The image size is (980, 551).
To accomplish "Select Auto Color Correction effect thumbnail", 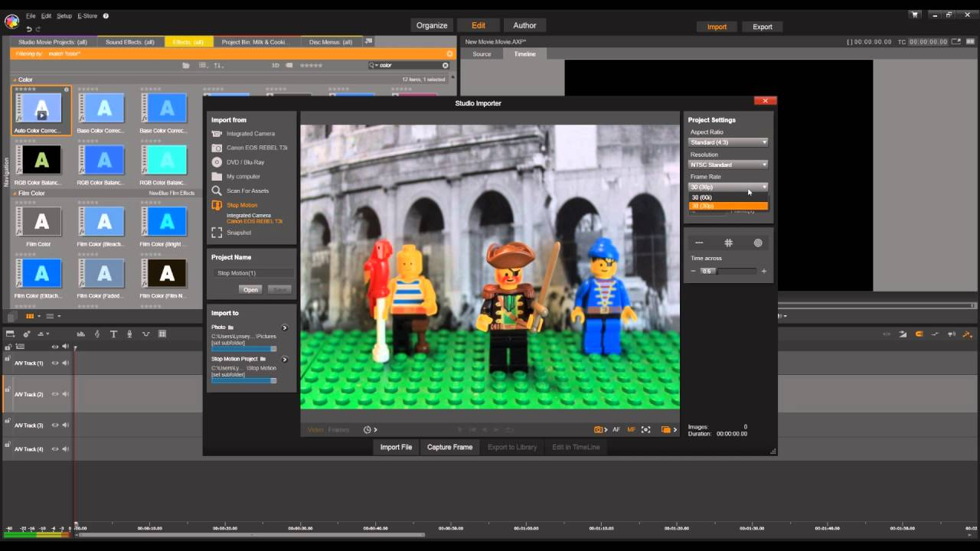I will point(41,109).
